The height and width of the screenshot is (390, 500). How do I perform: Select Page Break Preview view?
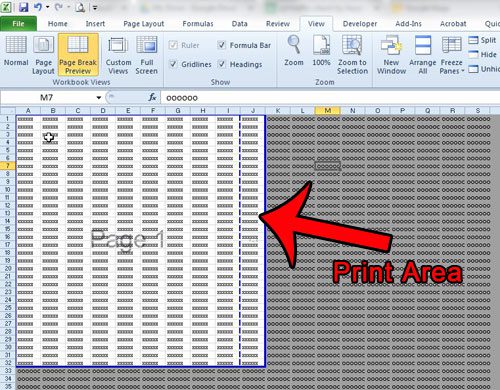(x=78, y=54)
